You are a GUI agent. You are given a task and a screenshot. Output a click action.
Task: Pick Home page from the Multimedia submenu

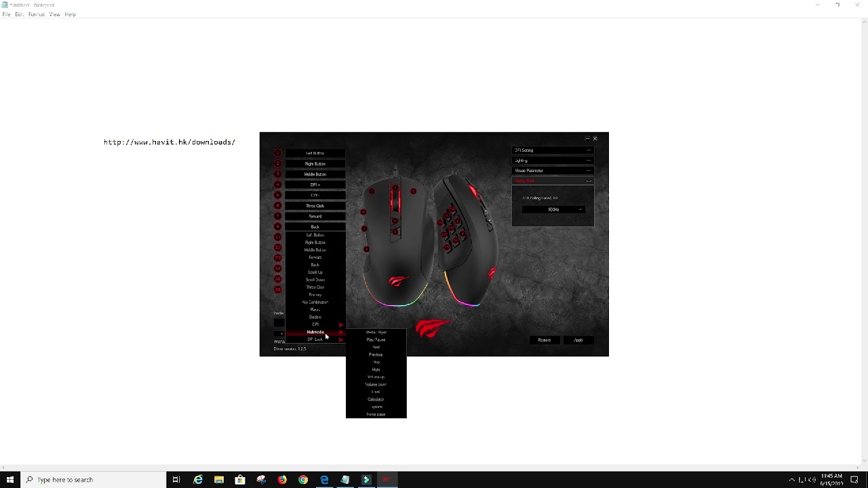pyautogui.click(x=376, y=414)
